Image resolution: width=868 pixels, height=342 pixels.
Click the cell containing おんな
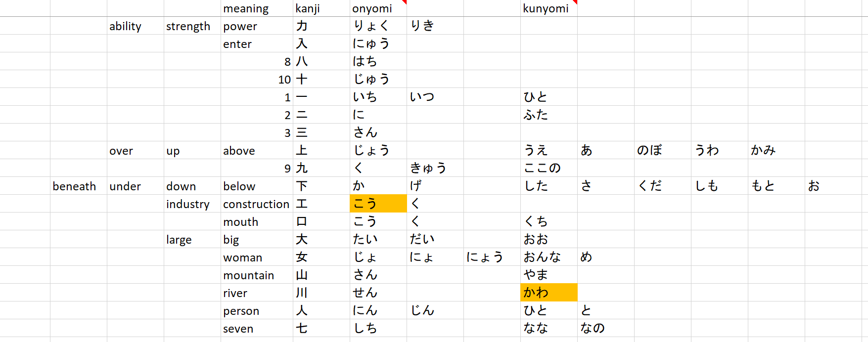point(548,257)
